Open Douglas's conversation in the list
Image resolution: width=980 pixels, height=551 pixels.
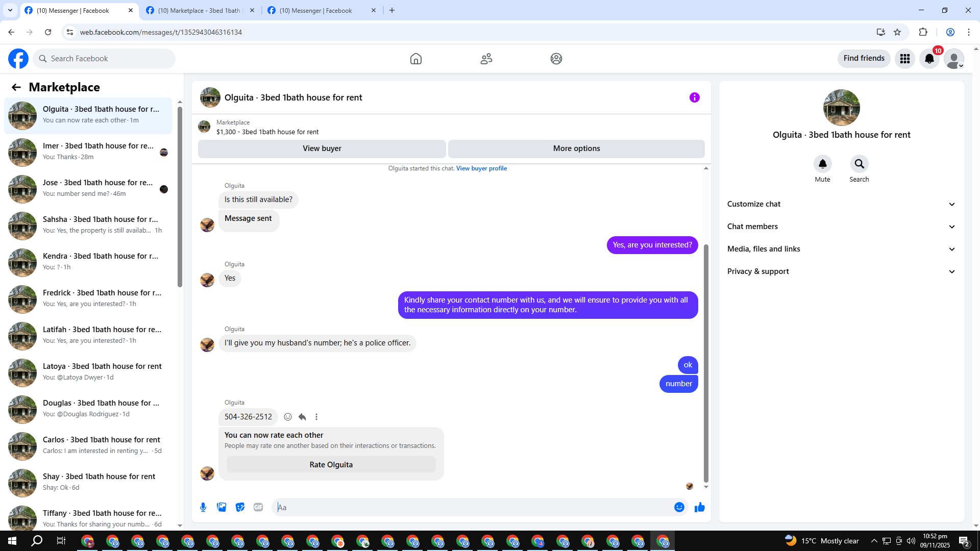coord(88,410)
